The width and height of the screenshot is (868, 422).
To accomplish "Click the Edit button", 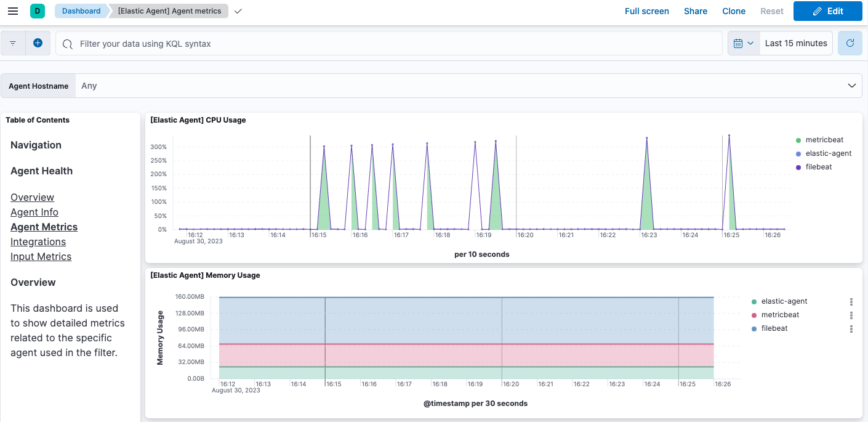I will coord(827,10).
